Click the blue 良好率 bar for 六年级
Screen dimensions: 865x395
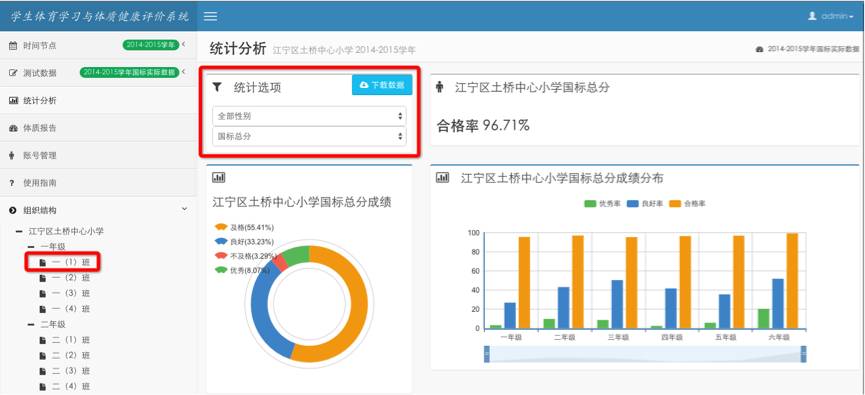click(778, 303)
